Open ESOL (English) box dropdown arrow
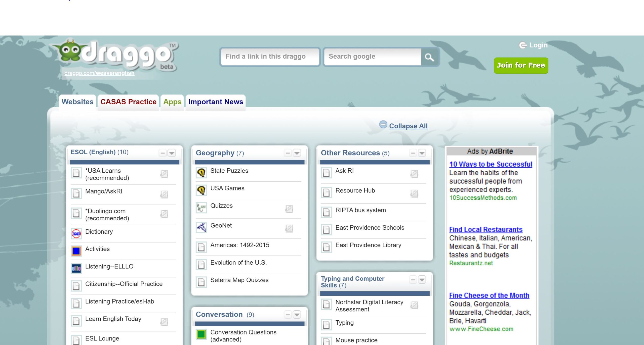The image size is (644, 345). (x=172, y=153)
